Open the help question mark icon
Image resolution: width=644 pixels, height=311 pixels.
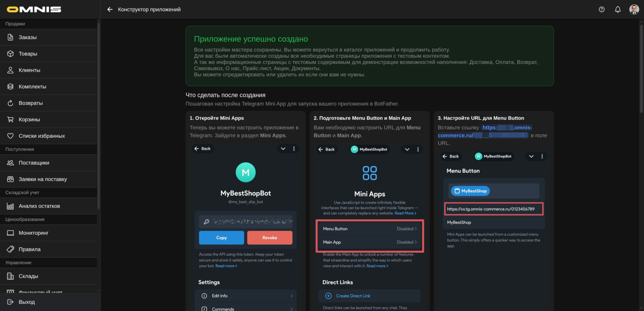[602, 9]
